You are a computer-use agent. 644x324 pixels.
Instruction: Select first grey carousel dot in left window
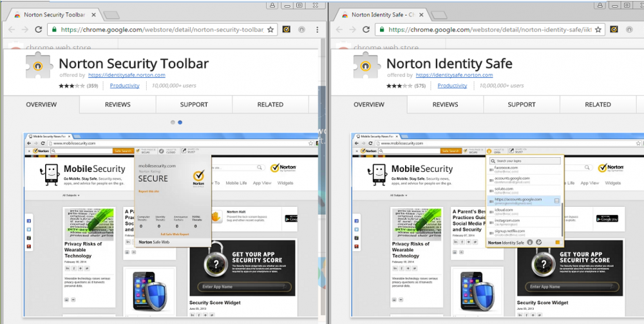173,122
